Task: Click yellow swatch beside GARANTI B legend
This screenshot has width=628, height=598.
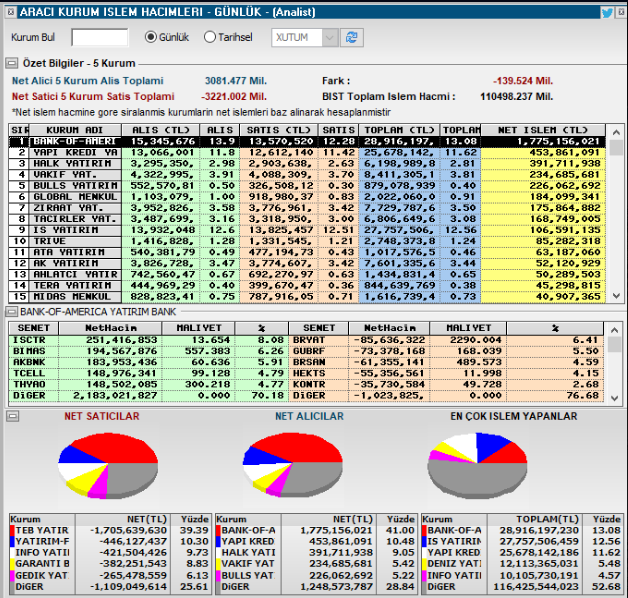Action: (x=12, y=564)
